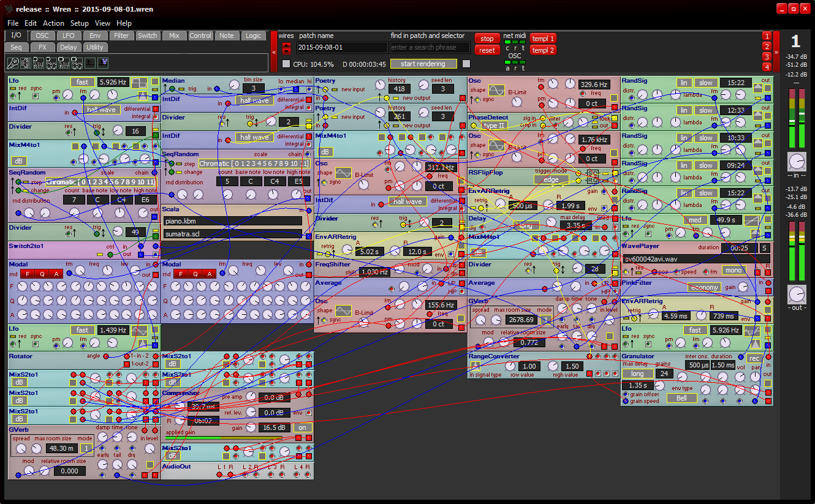815x504 pixels.
Task: Click the start rendering button
Action: (x=423, y=64)
